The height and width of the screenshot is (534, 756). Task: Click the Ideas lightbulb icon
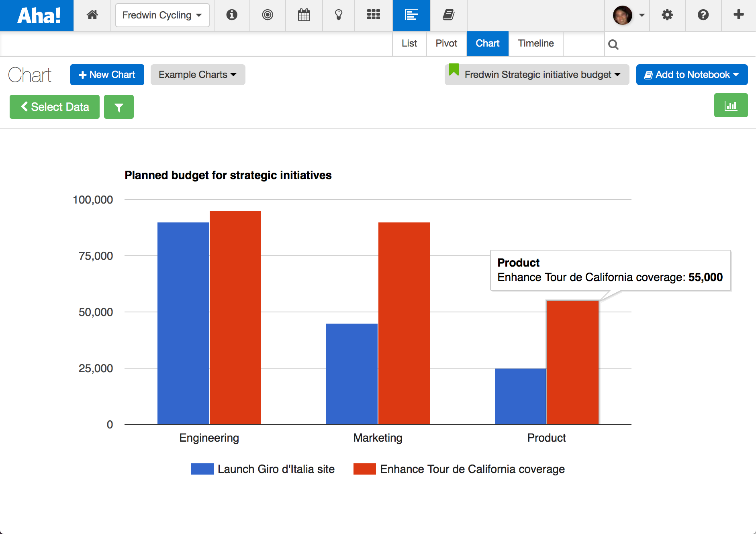(339, 15)
